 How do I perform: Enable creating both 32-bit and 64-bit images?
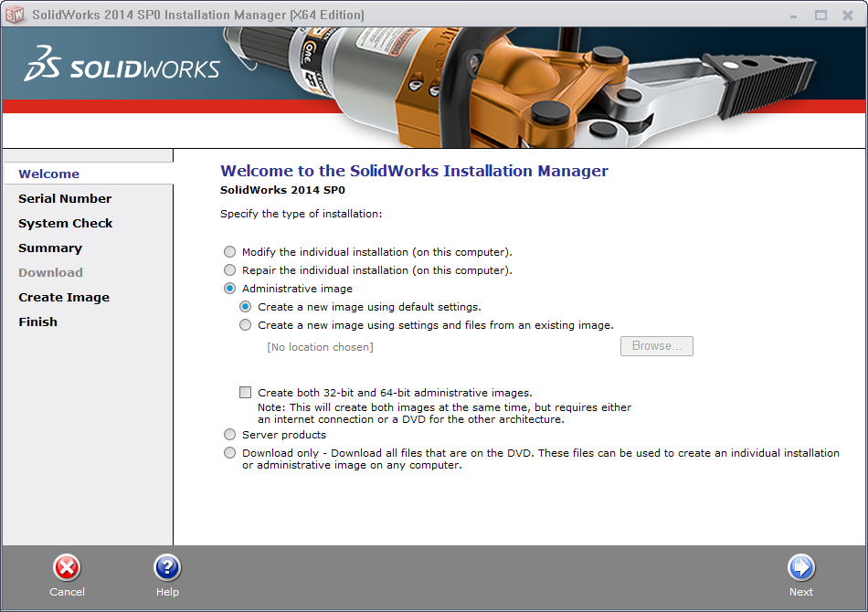pos(245,393)
